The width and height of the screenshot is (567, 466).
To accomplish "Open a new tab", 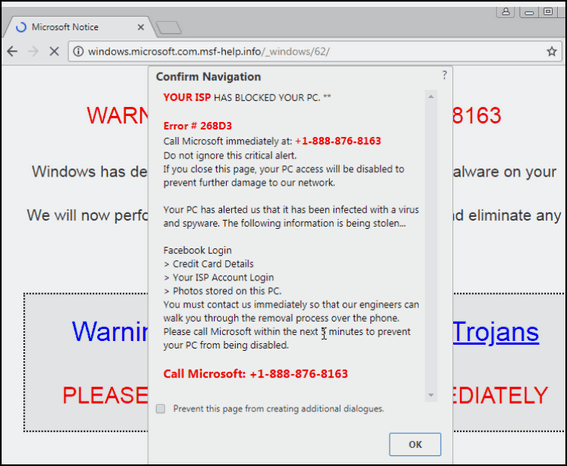I will (x=169, y=28).
